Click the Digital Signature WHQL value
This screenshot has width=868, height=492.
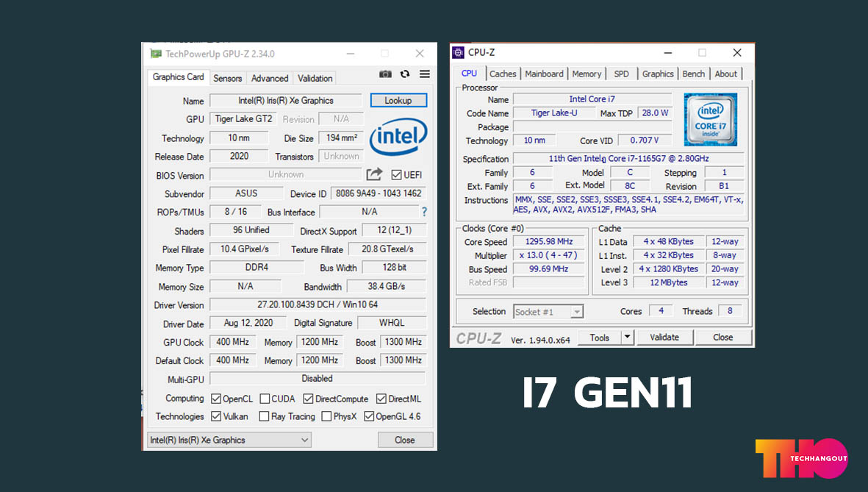(392, 322)
